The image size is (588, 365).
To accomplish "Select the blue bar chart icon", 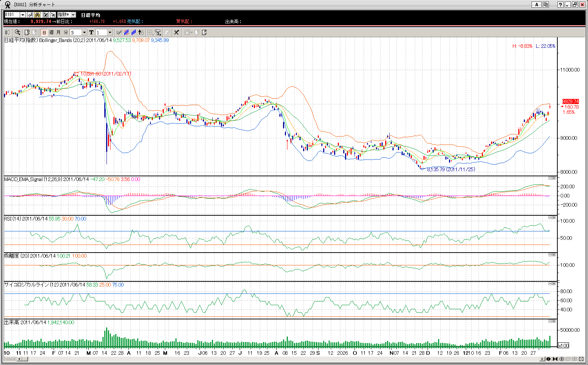I will point(134,32).
